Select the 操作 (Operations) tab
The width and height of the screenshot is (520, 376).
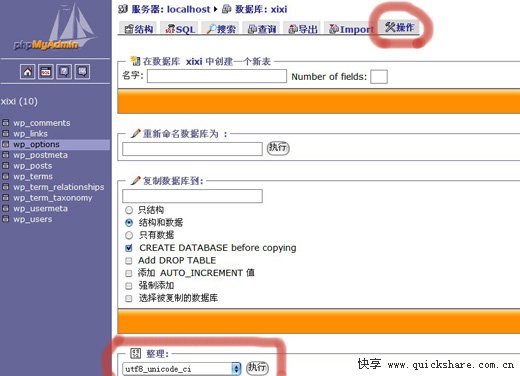point(399,27)
